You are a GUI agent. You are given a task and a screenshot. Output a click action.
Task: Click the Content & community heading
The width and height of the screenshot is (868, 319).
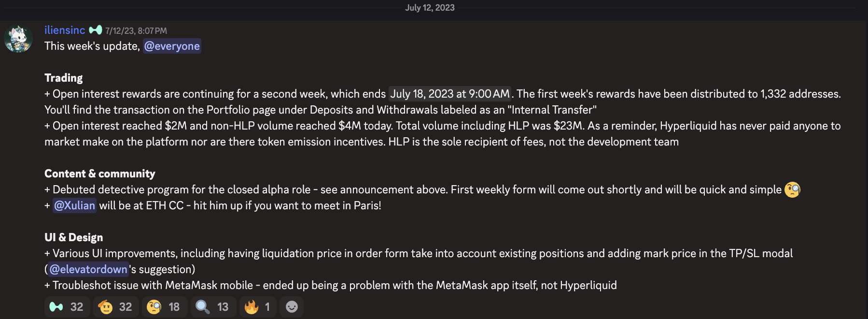point(100,174)
